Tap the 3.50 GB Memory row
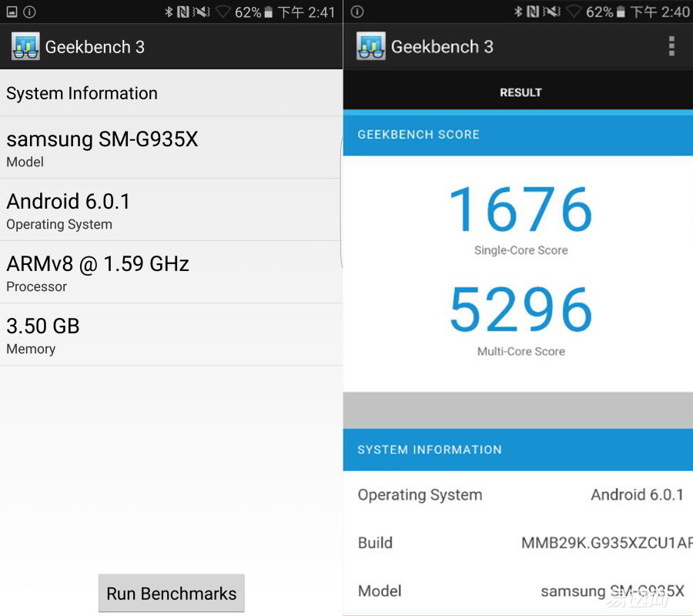This screenshot has height=616, width=693. pos(171,334)
